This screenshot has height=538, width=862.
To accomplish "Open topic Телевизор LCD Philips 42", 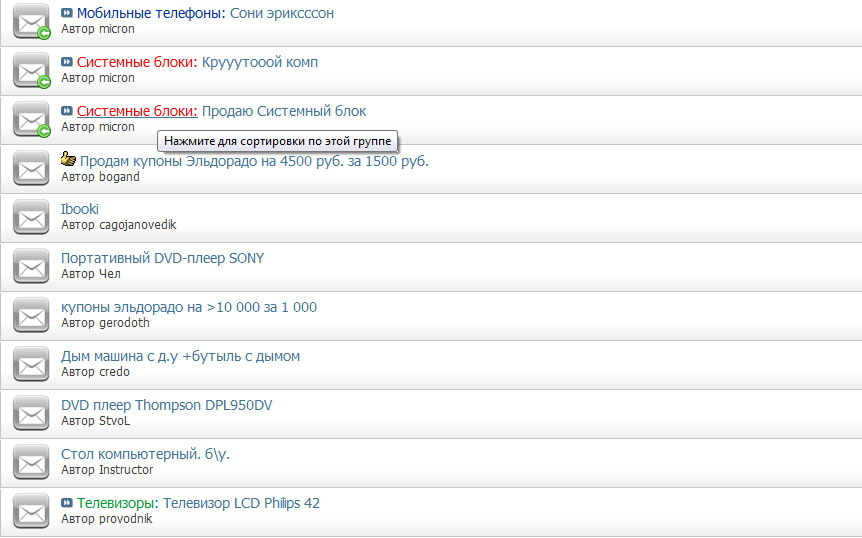I will point(241,503).
